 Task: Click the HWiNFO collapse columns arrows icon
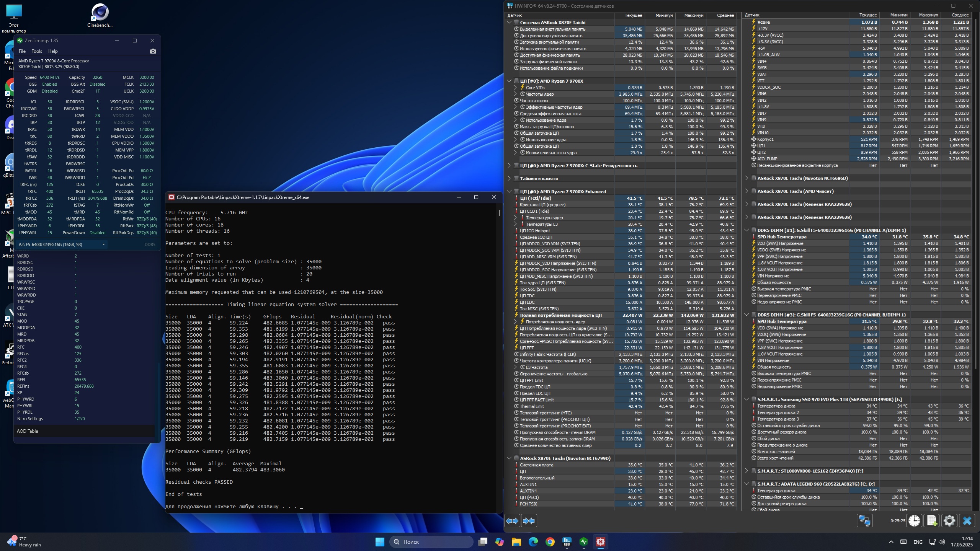point(529,521)
